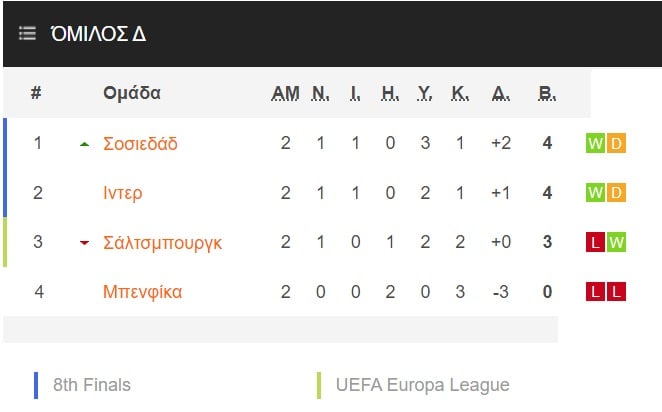Click the blue 8th Finals legend marker
The width and height of the screenshot is (662, 412).
(x=36, y=385)
